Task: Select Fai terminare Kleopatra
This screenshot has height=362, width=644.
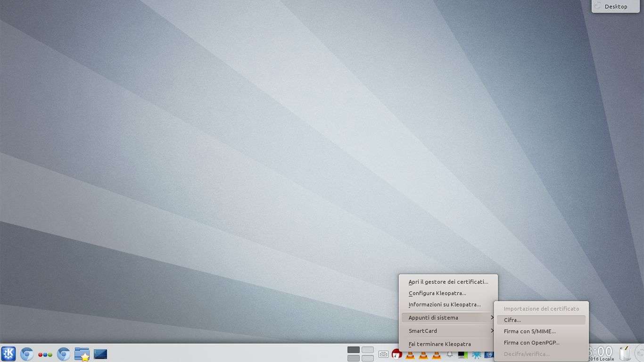Action: pos(439,344)
